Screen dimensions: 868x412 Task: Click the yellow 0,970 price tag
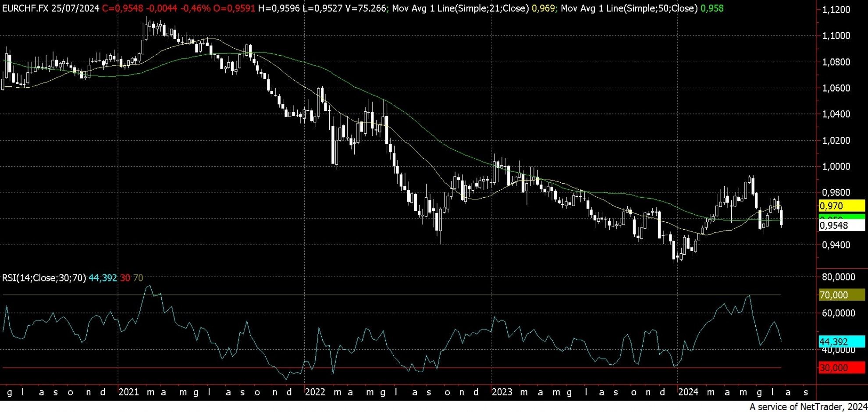pos(841,206)
